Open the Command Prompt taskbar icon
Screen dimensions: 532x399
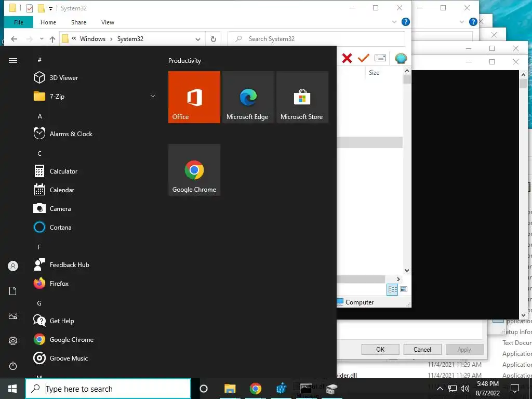[x=306, y=389]
